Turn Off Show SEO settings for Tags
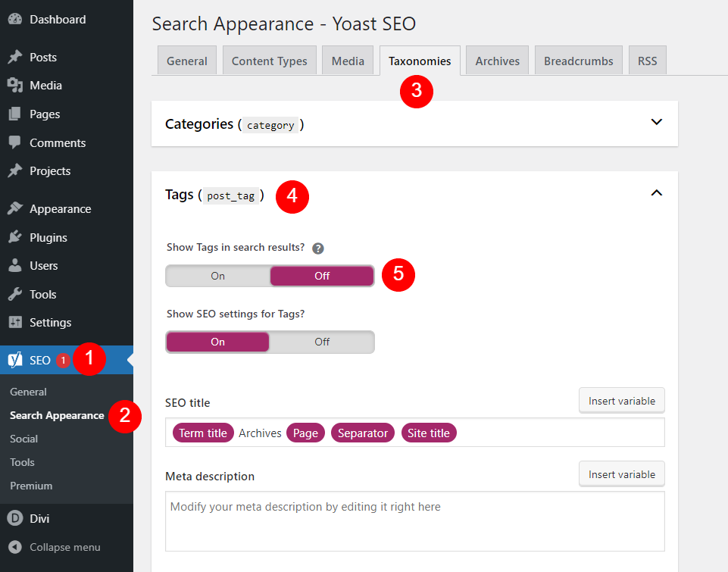Viewport: 728px width, 572px height. 322,342
